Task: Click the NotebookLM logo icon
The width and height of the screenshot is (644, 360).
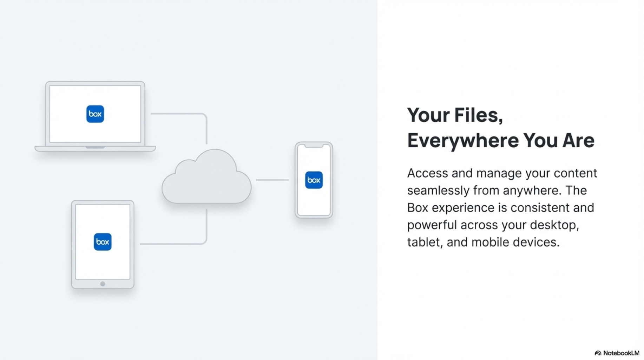Action: click(598, 353)
